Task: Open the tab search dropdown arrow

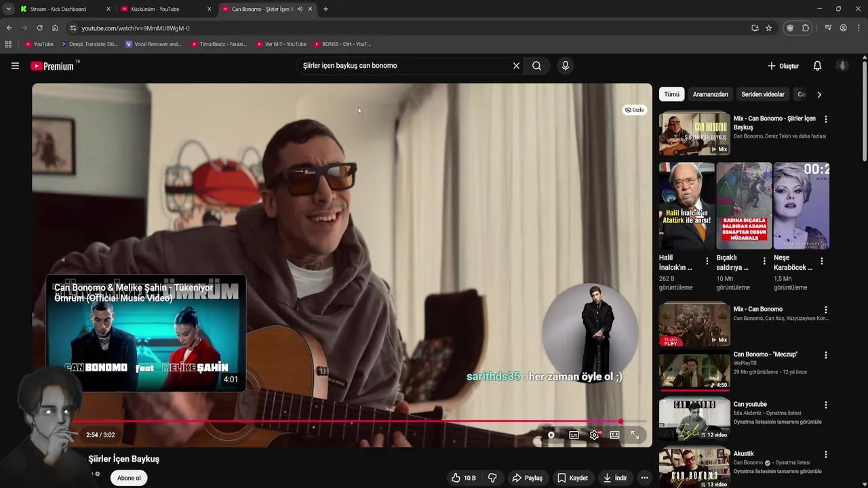Action: pyautogui.click(x=8, y=9)
